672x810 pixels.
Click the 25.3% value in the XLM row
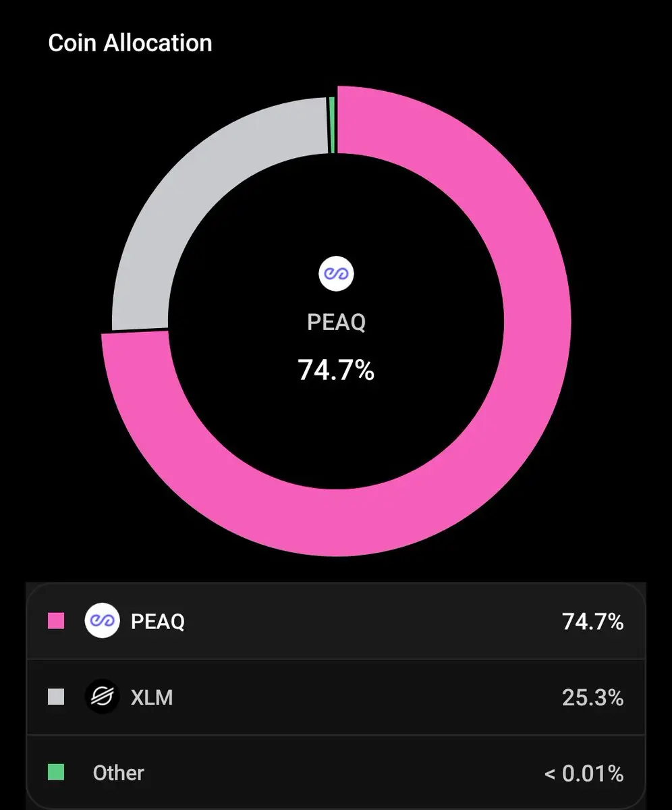point(592,697)
